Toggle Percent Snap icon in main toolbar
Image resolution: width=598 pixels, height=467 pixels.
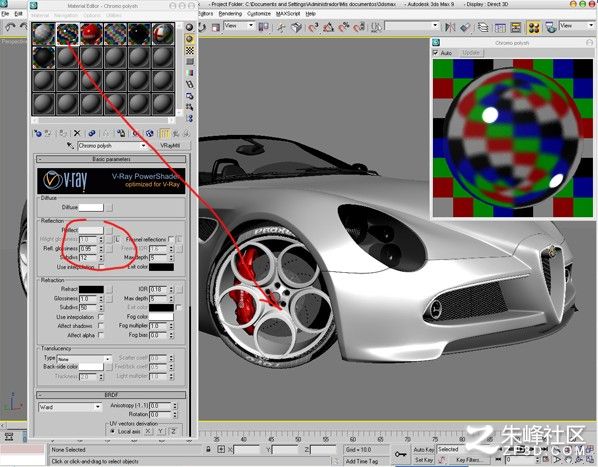[344, 27]
